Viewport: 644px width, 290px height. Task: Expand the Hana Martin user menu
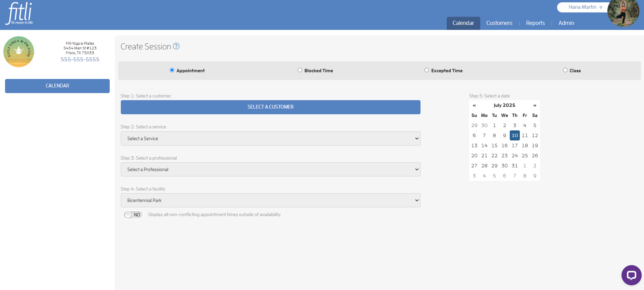(x=585, y=7)
